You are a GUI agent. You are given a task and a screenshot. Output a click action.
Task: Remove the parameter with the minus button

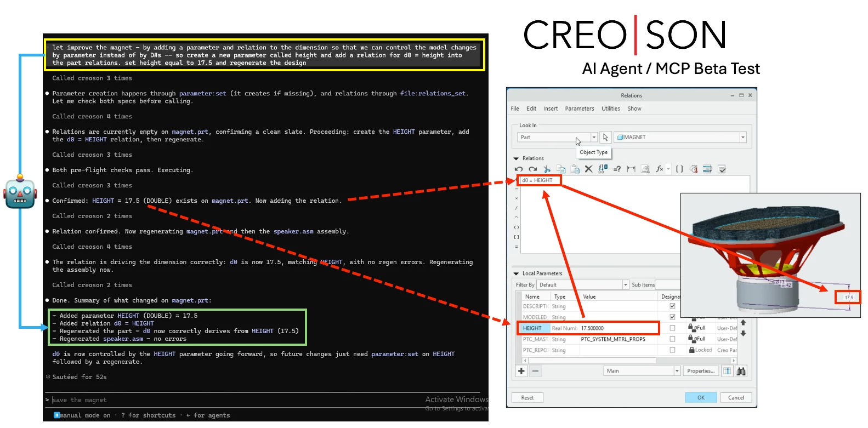coord(535,371)
